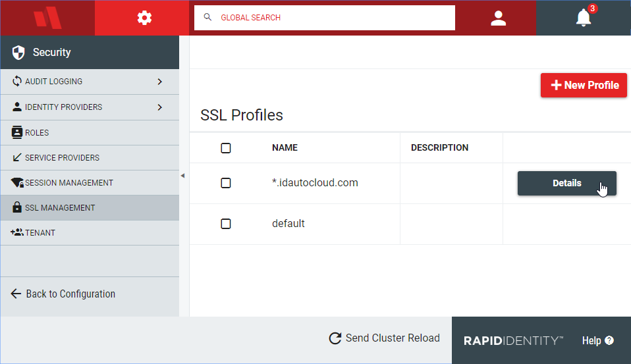631x364 pixels.
Task: Click the Service Providers arrow icon
Action: (x=17, y=157)
